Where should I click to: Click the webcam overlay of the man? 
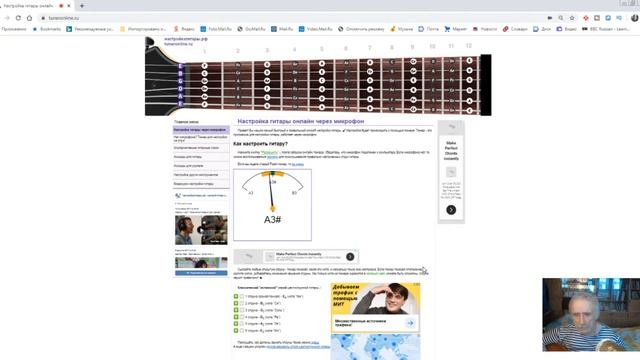tap(591, 315)
